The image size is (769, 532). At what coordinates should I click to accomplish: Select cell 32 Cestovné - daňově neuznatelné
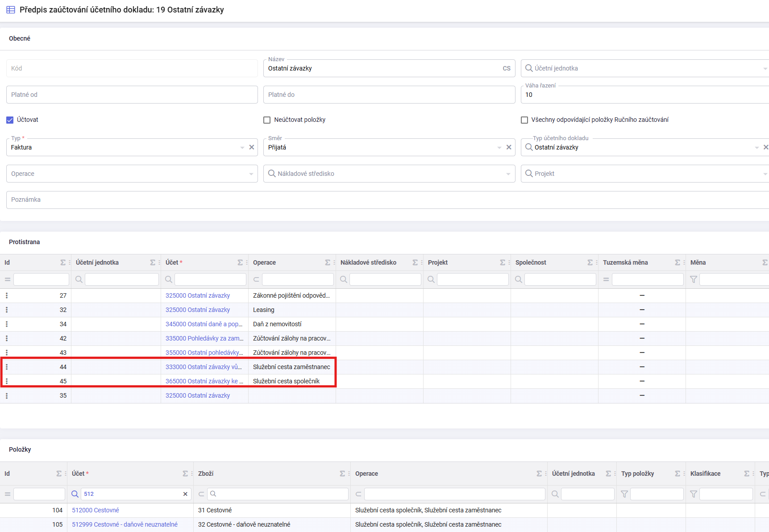(x=272, y=524)
